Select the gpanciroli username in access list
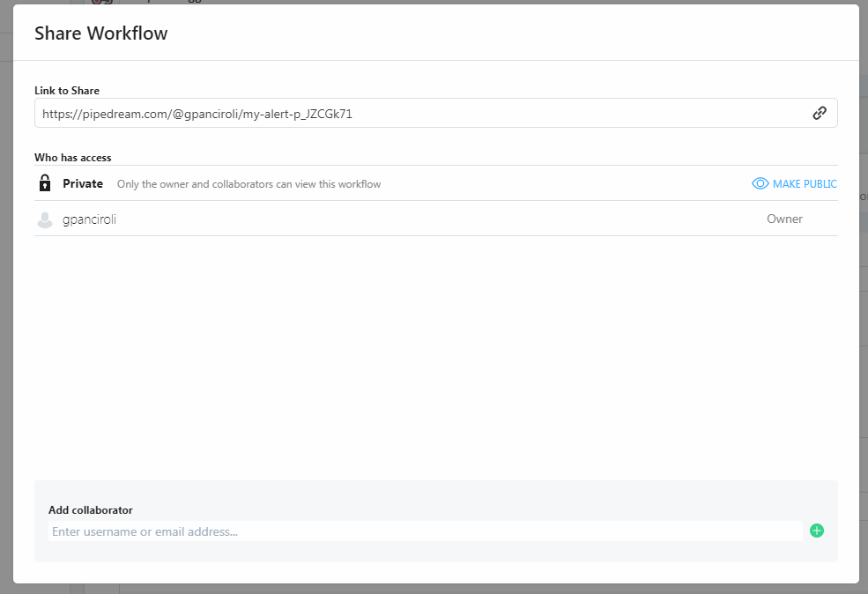Image resolution: width=868 pixels, height=594 pixels. click(89, 219)
